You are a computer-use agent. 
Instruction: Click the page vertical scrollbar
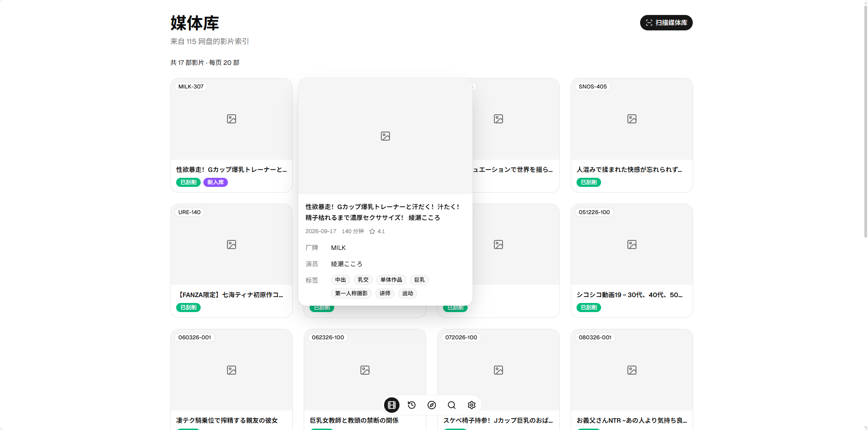(x=865, y=121)
